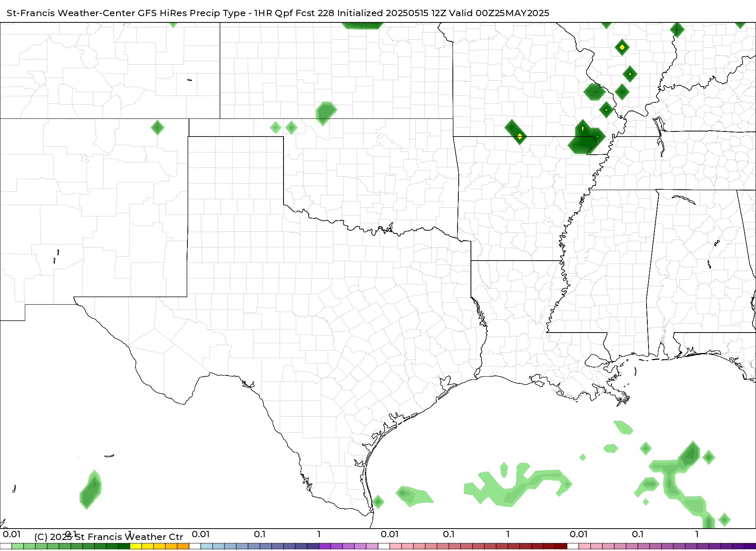Click the green blob in the western Gulf
756x551 pixels.
coord(414,496)
